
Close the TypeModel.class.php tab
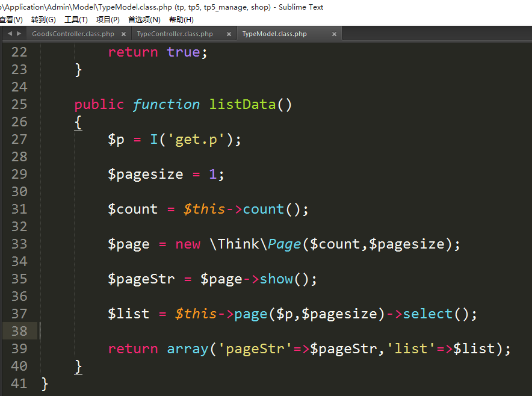(335, 34)
